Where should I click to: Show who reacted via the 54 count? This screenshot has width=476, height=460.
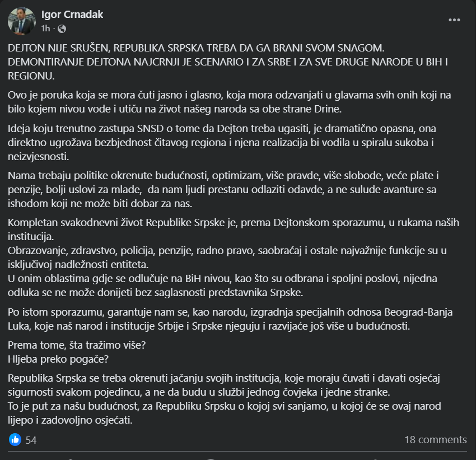pos(31,440)
